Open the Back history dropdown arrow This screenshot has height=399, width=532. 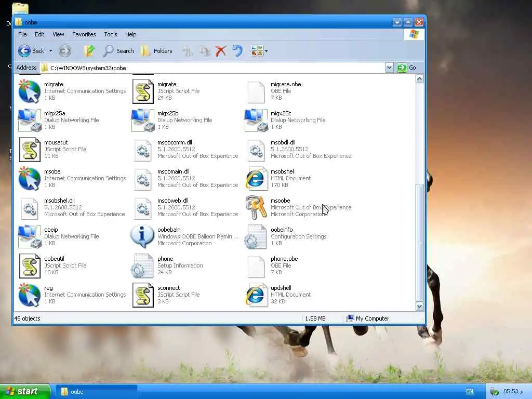pos(50,51)
